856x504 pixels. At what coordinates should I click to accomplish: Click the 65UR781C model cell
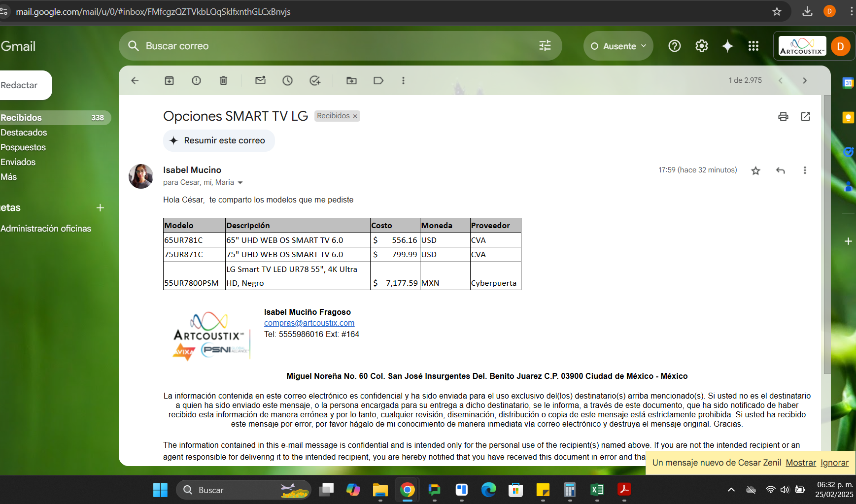click(194, 240)
